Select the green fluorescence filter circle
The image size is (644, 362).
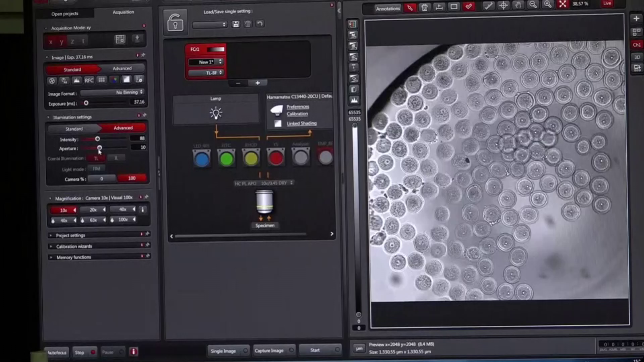(x=226, y=158)
